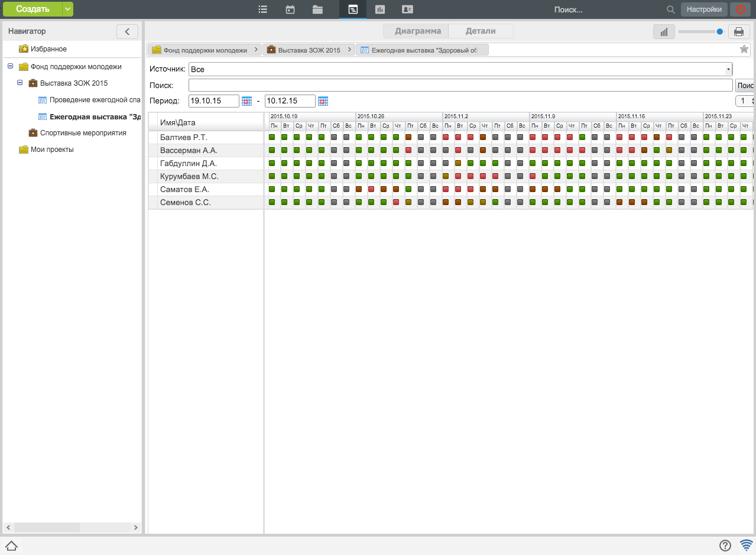Click Балтиев Р.Т. Monday 2015.11.16 red marker
Screen dimensions: 756x555
click(x=619, y=137)
